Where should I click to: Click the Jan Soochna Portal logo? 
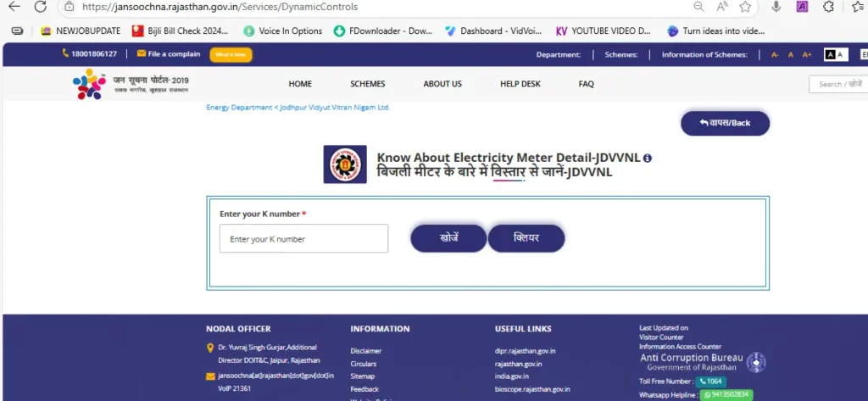pyautogui.click(x=131, y=84)
